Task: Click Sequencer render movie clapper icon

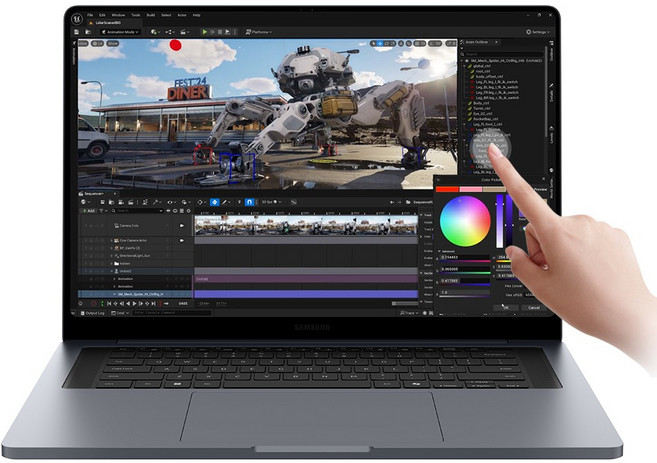Action: point(131,202)
